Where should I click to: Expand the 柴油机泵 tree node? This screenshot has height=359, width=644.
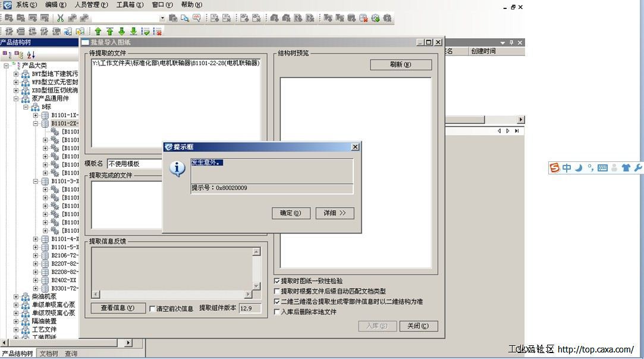point(15,296)
